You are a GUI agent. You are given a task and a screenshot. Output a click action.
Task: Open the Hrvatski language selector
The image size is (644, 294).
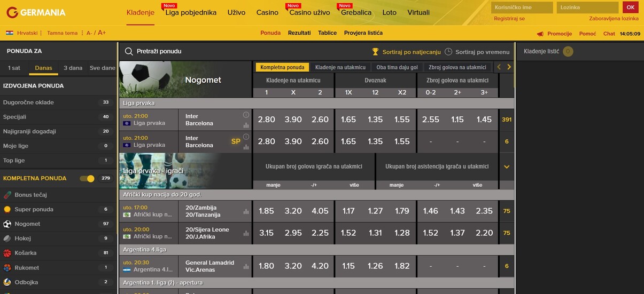tap(27, 33)
